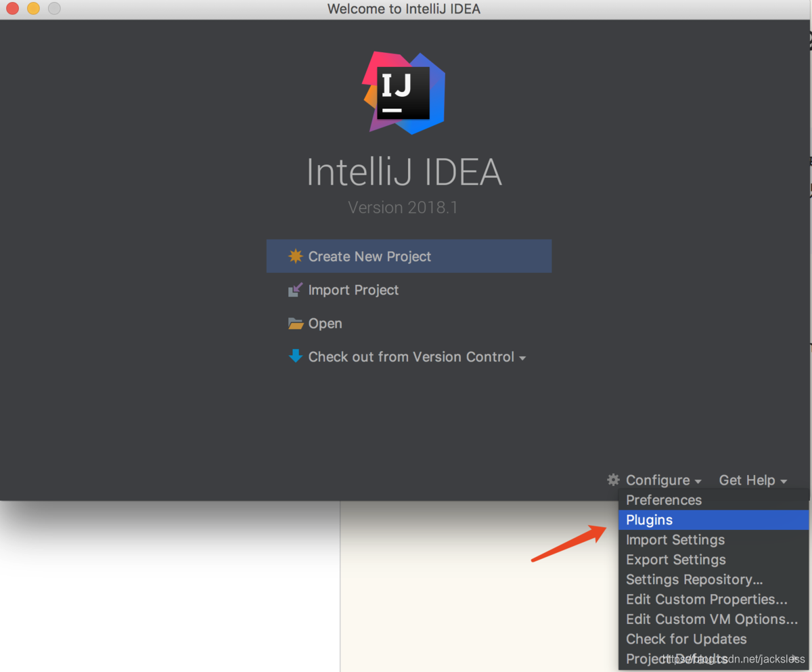The height and width of the screenshot is (672, 812).
Task: Click the IntelliJ IDEA title text
Action: tap(404, 172)
